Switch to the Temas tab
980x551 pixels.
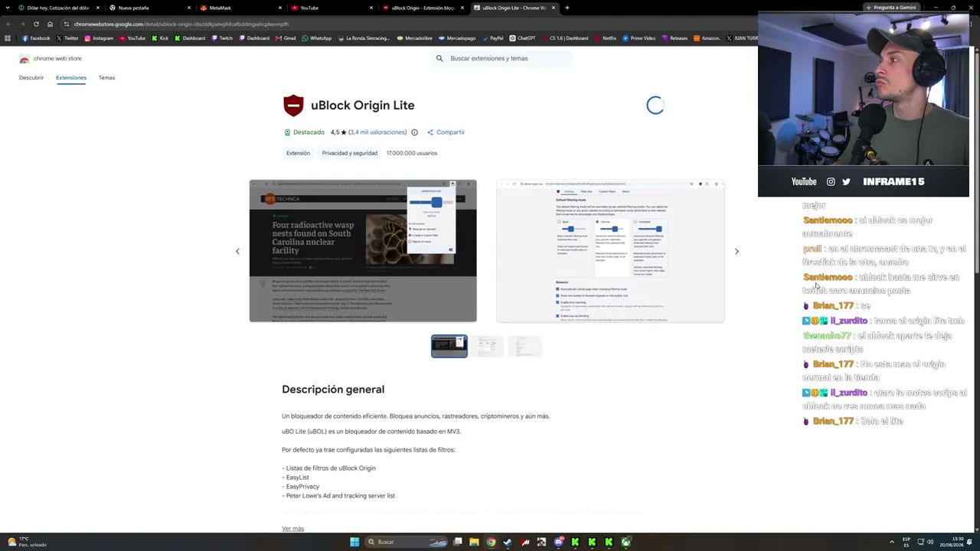[106, 78]
